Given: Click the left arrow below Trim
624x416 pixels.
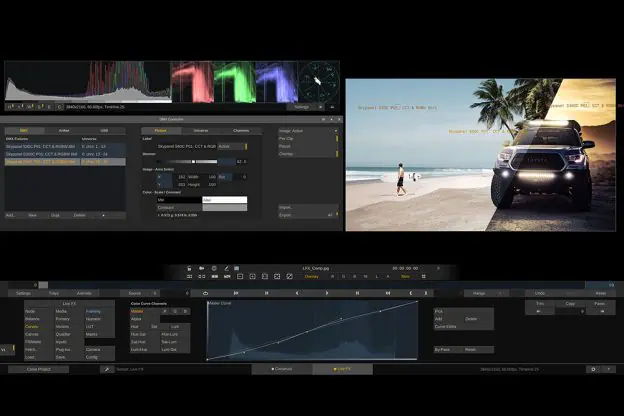Looking at the screenshot, I should [539, 311].
